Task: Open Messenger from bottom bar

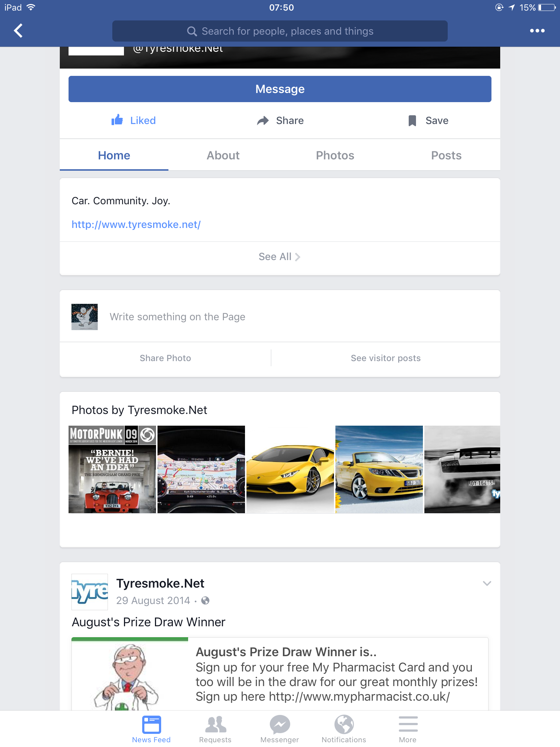Action: pyautogui.click(x=280, y=729)
